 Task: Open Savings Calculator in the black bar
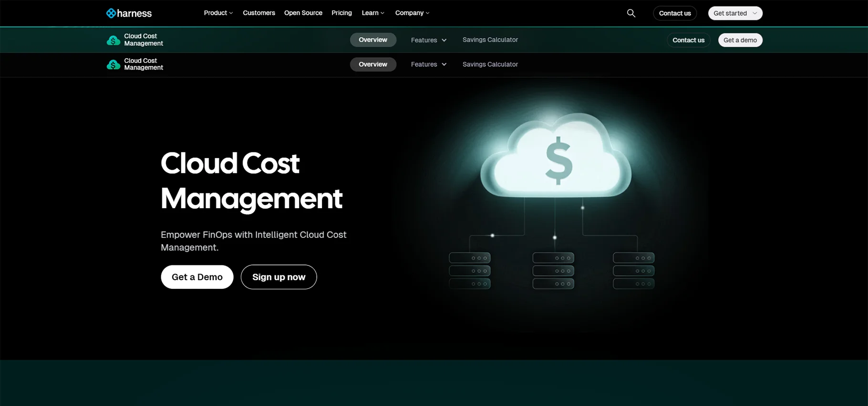coord(490,64)
